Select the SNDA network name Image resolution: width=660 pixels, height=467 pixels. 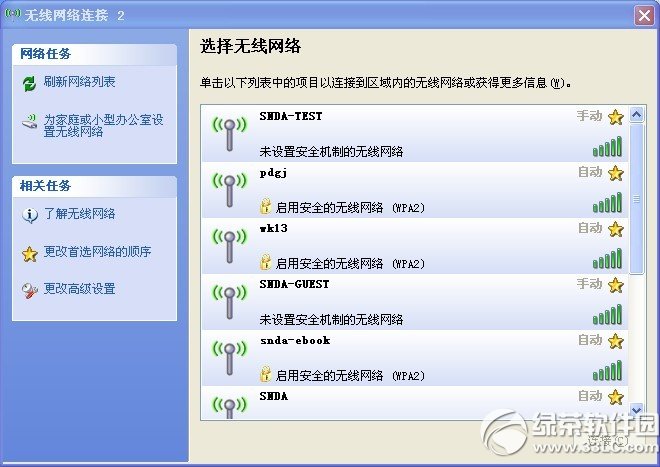click(274, 396)
